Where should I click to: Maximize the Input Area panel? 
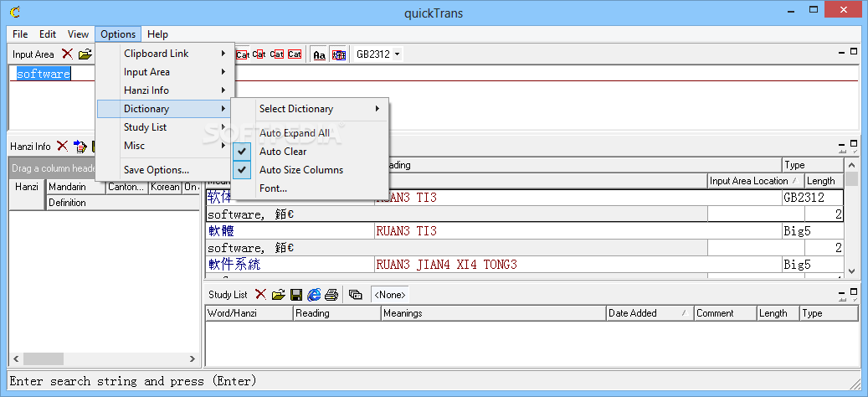(x=854, y=51)
